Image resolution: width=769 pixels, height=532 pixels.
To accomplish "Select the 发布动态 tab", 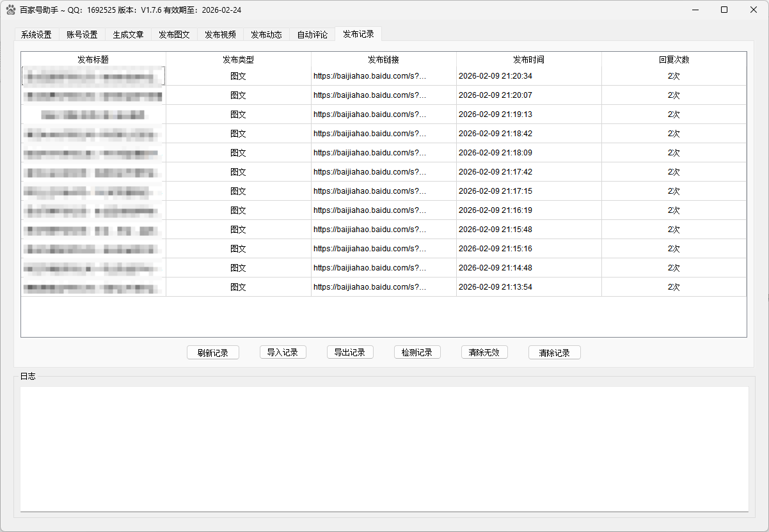I will (266, 35).
